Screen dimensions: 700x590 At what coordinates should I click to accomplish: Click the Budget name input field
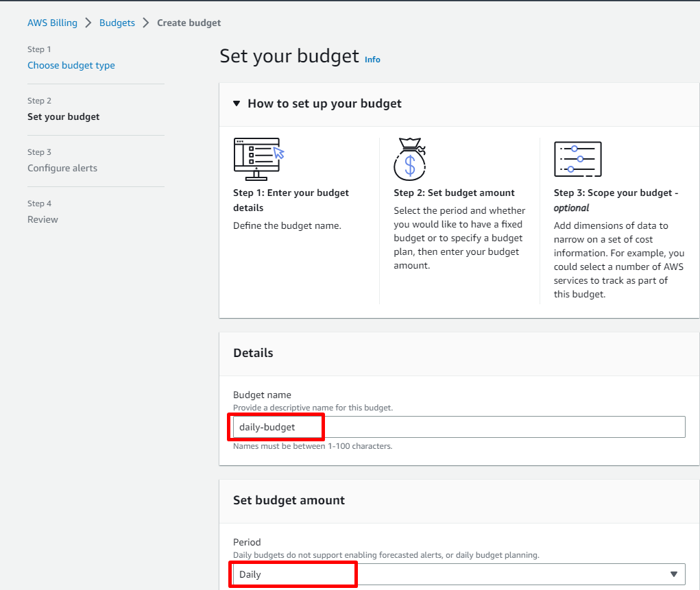480,427
